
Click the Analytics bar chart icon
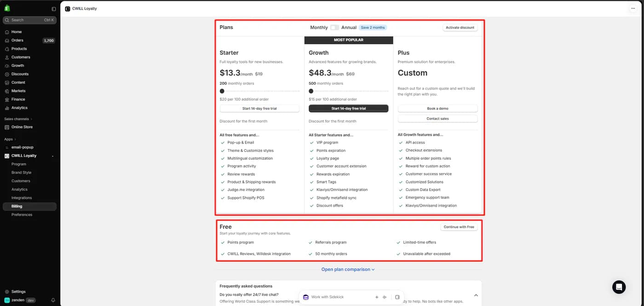[7, 108]
